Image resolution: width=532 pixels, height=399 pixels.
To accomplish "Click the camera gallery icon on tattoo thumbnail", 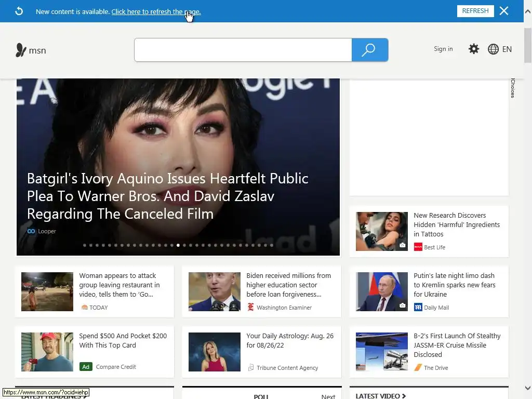I will click(x=402, y=245).
